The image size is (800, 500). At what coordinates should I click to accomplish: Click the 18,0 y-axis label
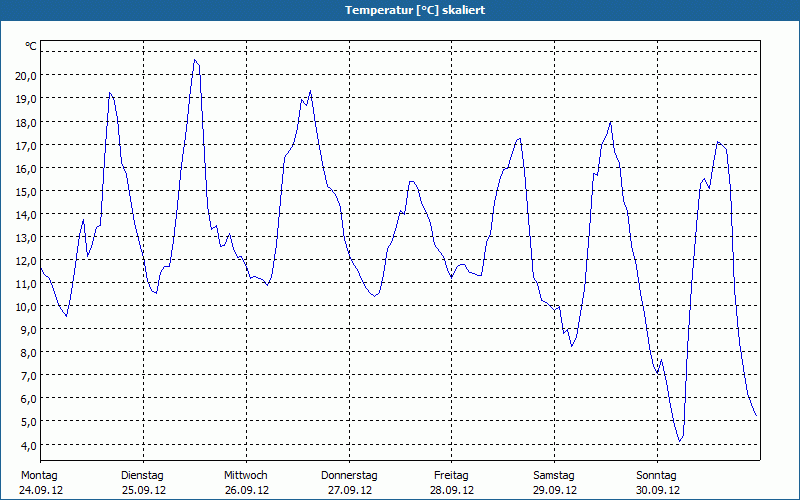[x=26, y=122]
